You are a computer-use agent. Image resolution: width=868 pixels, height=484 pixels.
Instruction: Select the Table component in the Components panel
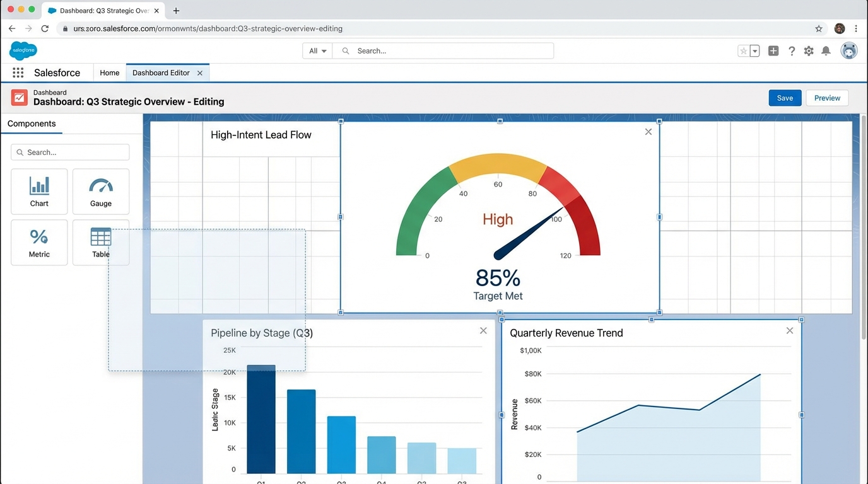[x=100, y=242]
